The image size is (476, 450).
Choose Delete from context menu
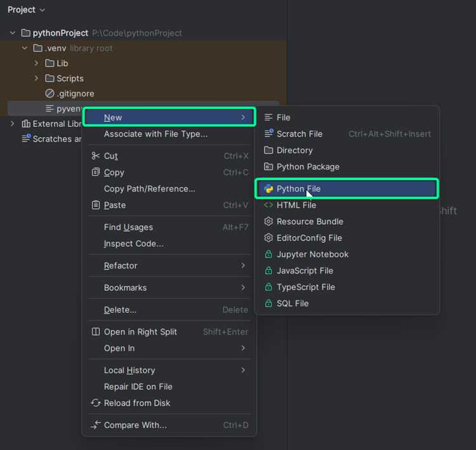pyautogui.click(x=169, y=310)
